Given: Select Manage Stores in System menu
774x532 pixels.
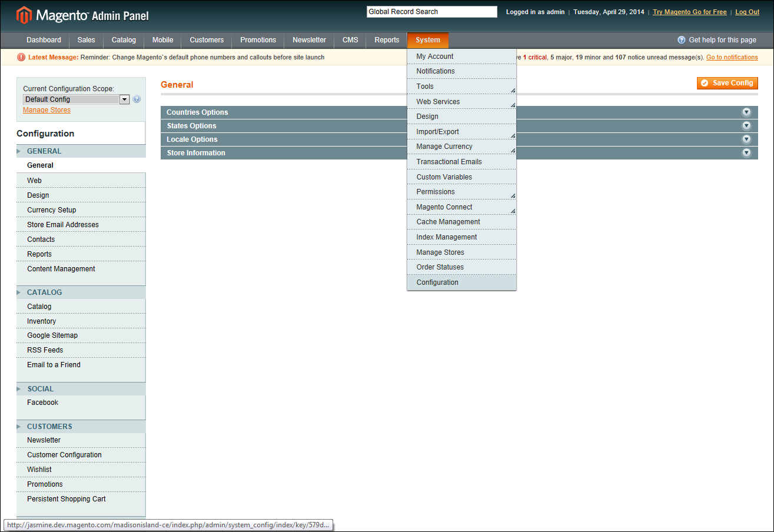Looking at the screenshot, I should (461, 252).
